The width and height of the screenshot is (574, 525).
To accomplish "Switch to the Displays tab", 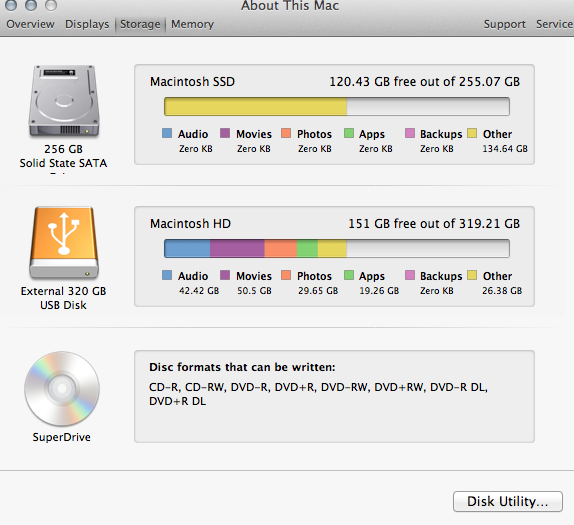I will coord(87,24).
